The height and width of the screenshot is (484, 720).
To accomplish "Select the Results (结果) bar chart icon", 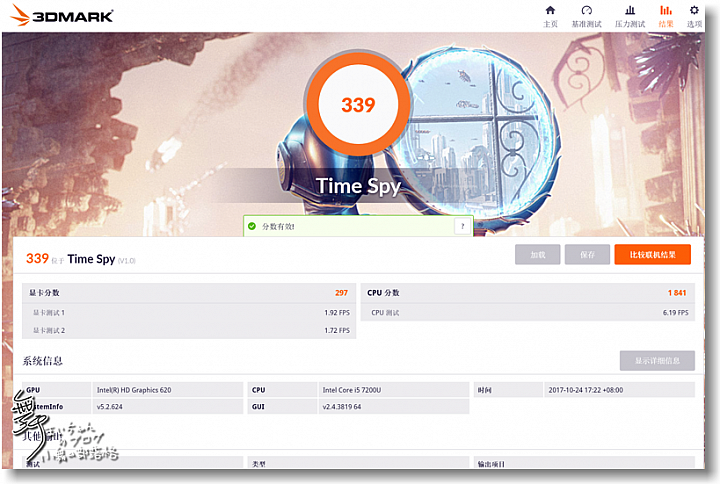I will coord(665,11).
